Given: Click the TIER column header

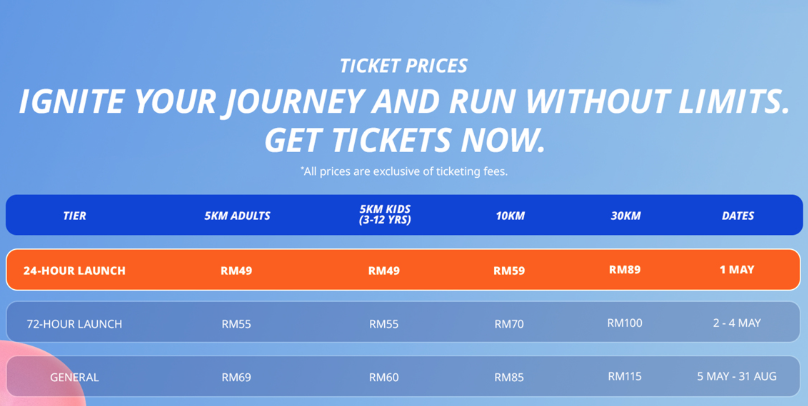Looking at the screenshot, I should point(75,216).
